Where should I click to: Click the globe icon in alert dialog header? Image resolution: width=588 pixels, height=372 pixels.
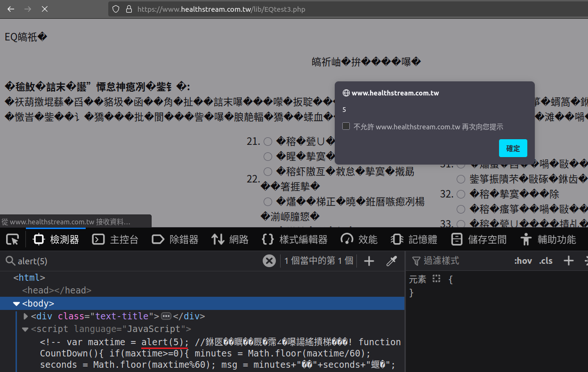tap(346, 93)
